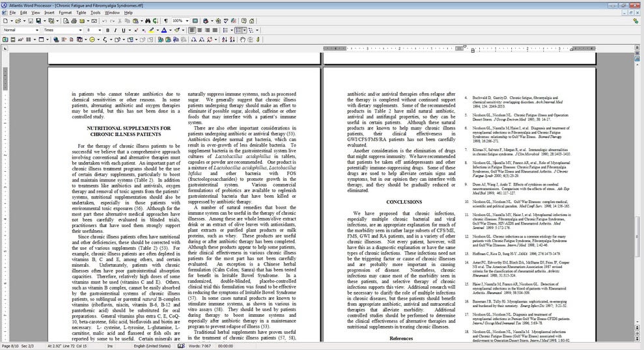644x350 pixels.
Task: Apply Underline formatting button
Action: click(x=123, y=30)
